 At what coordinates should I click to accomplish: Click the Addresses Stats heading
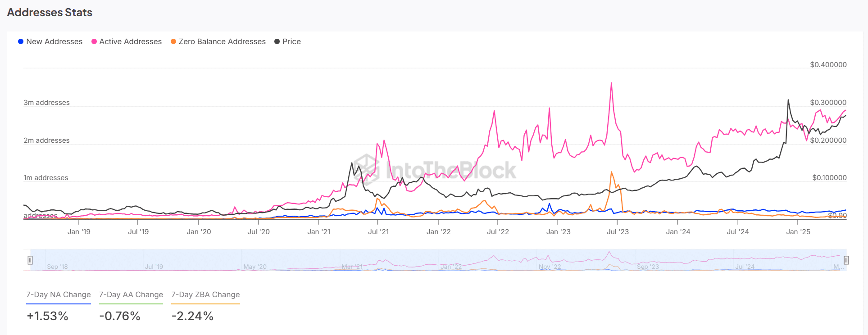[50, 12]
